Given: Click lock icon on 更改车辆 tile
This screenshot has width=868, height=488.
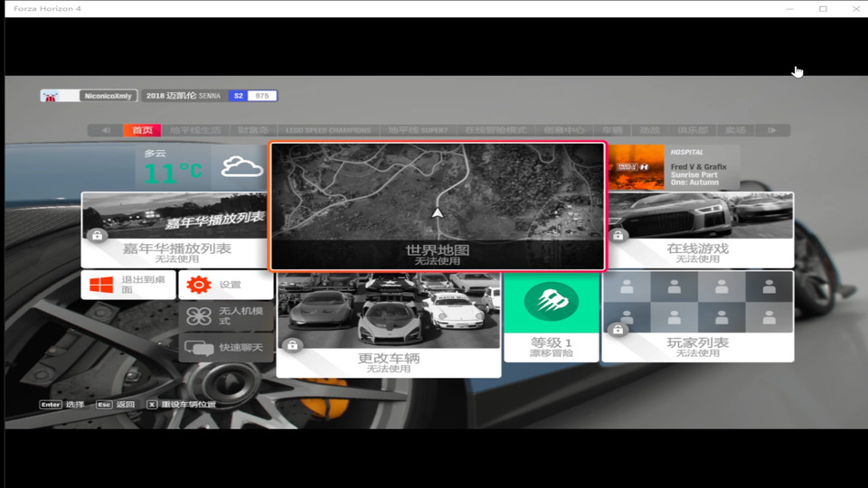Looking at the screenshot, I should tap(293, 345).
